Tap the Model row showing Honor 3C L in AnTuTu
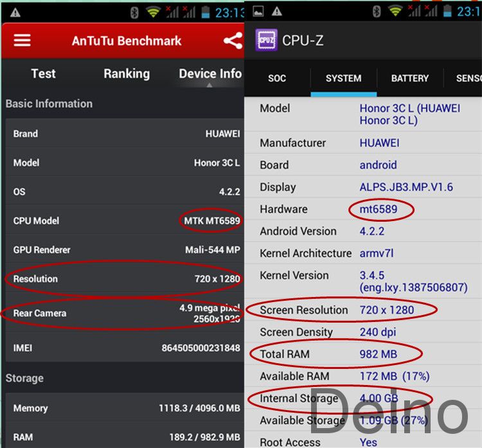Image resolution: width=482 pixels, height=448 pixels. 125,163
